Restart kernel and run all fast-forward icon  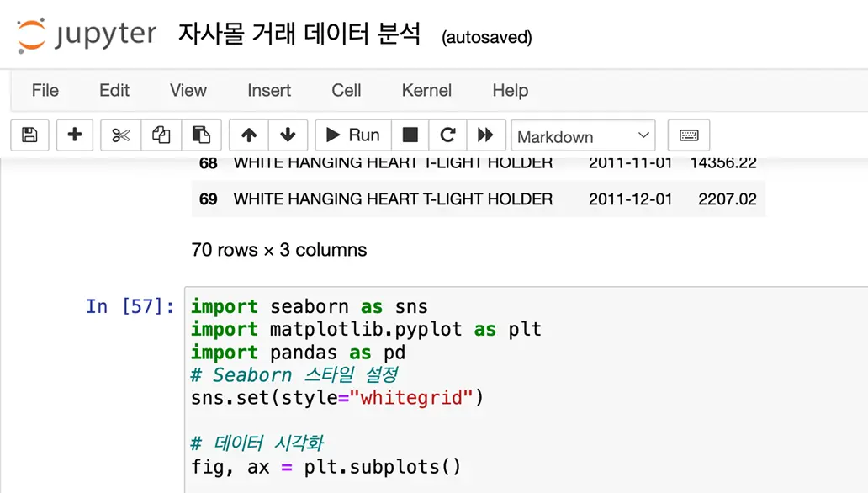click(485, 135)
